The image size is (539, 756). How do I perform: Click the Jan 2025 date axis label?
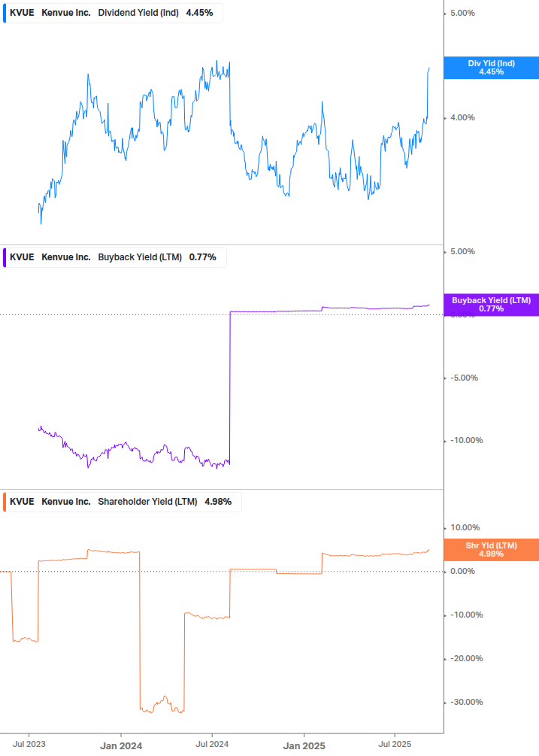[304, 746]
